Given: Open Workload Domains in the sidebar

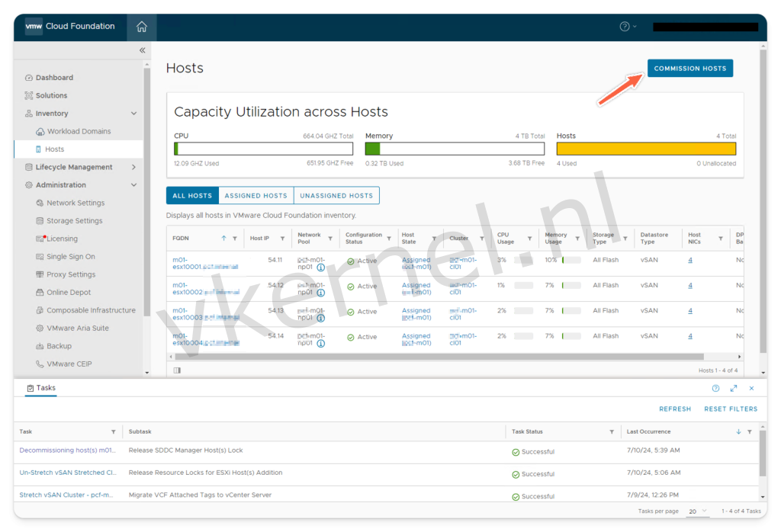Looking at the screenshot, I should coord(79,131).
